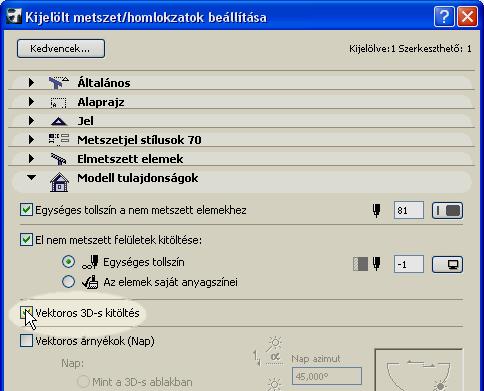The height and width of the screenshot is (391, 484).
Task: Open the Kedvencek favorites button
Action: point(61,49)
